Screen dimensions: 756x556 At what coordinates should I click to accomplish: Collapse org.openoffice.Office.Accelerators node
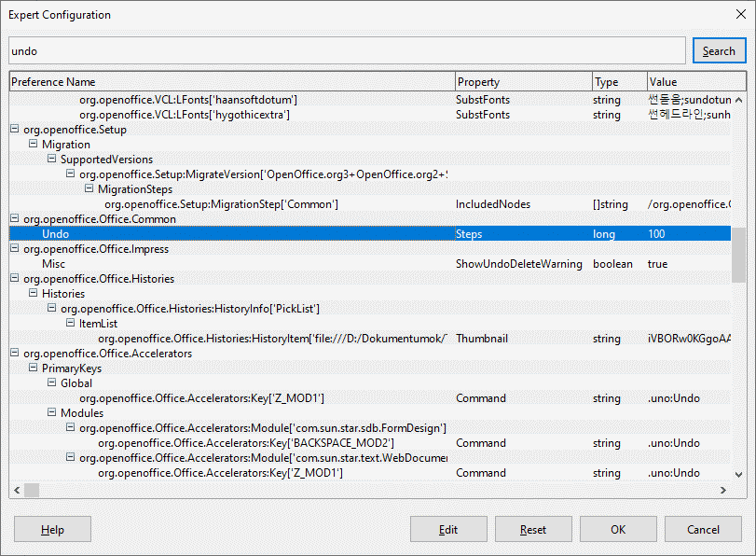(15, 354)
